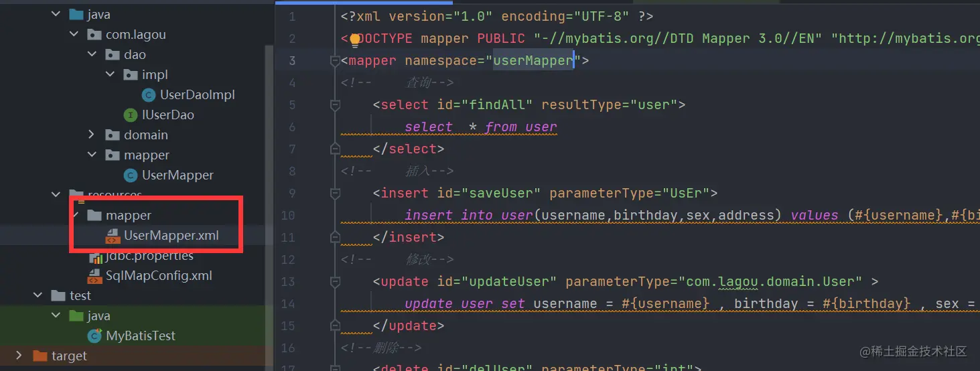Click the impl package folder icon
The width and height of the screenshot is (980, 371).
coord(131,74)
